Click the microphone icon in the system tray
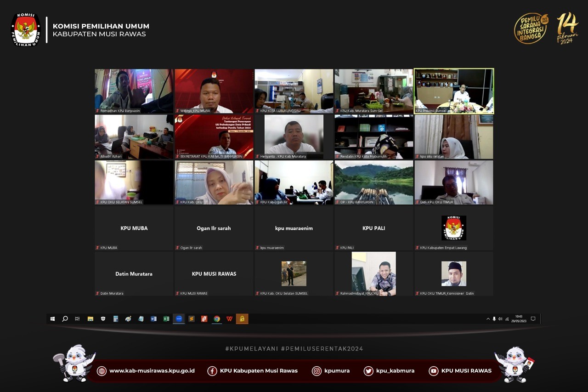 pyautogui.click(x=494, y=319)
